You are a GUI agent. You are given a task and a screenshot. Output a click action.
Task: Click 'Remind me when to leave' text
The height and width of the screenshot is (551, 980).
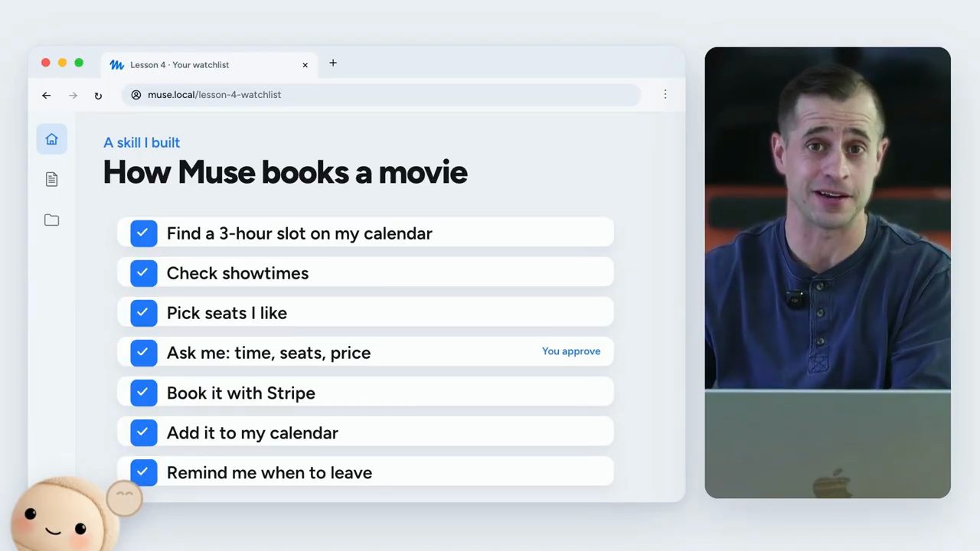tap(269, 473)
